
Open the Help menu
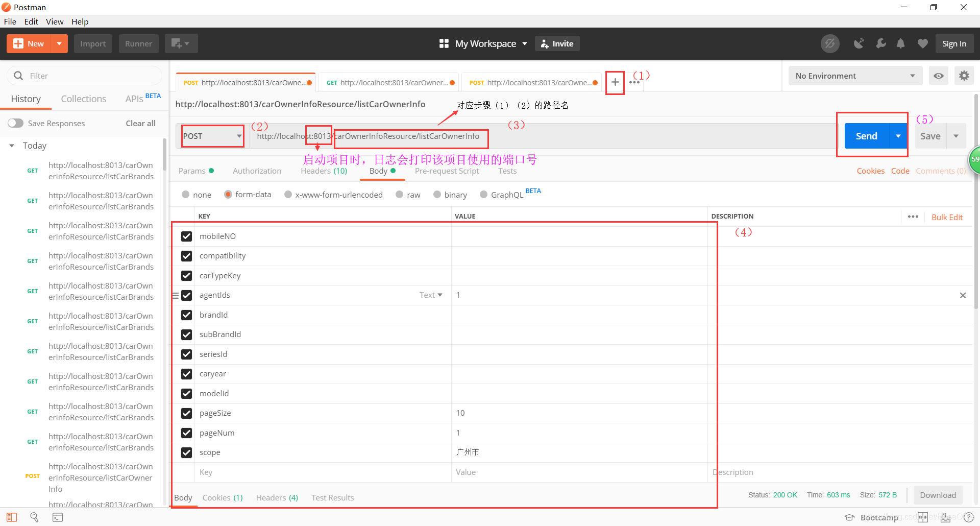pyautogui.click(x=80, y=21)
